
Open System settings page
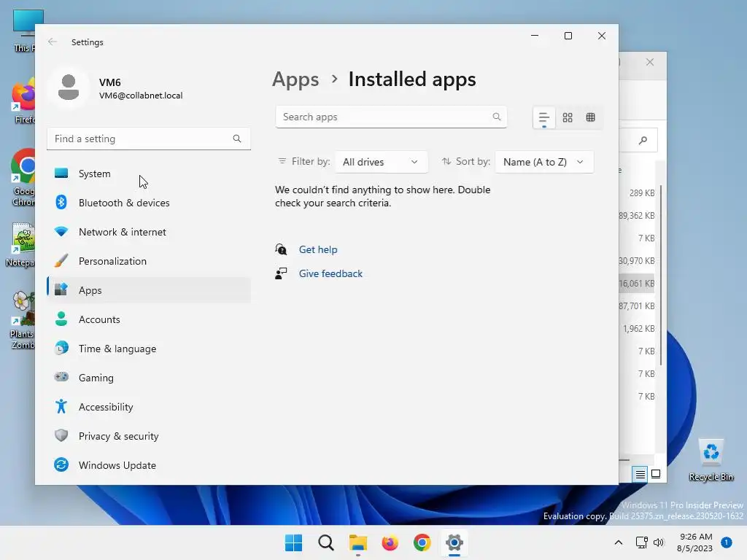pos(149,174)
